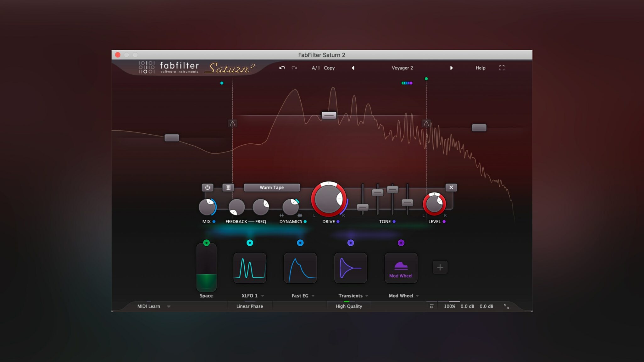Click the MIDI Learn button

click(149, 306)
